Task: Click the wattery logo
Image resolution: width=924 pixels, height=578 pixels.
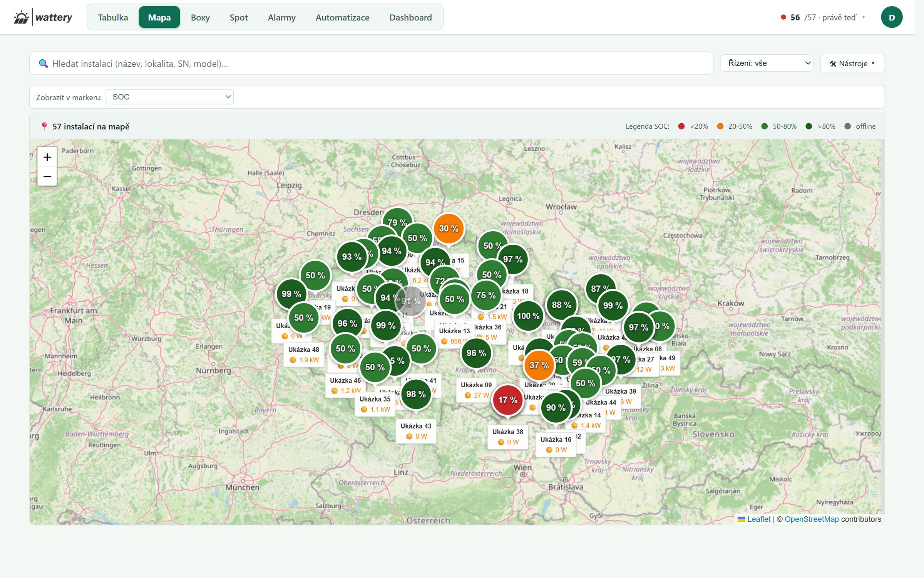Action: coord(43,17)
